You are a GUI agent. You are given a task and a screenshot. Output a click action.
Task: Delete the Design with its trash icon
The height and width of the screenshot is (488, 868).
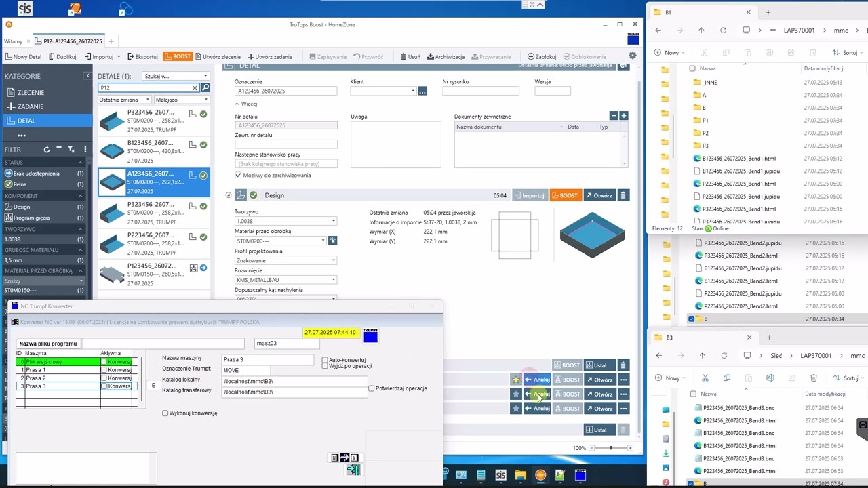coord(623,195)
